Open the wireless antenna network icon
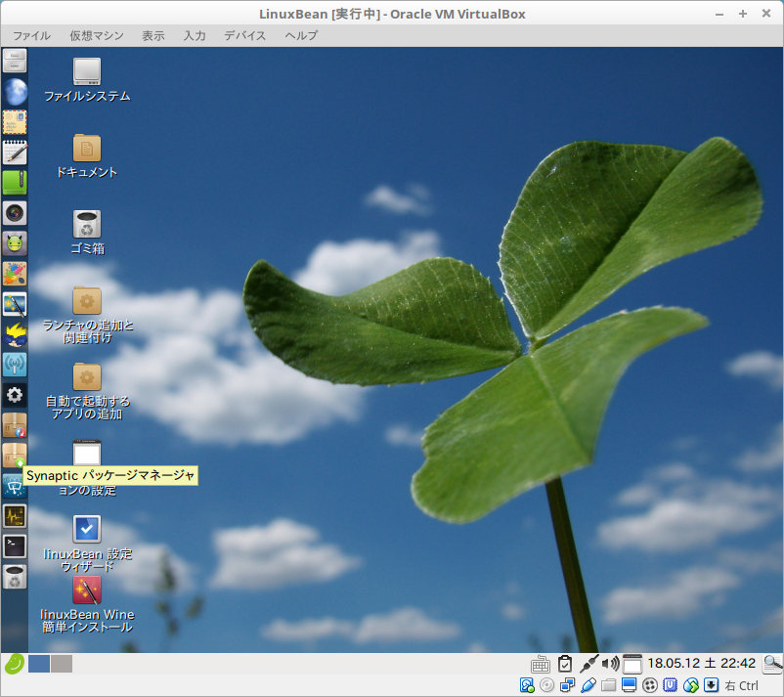Viewport: 784px width, 697px height. tap(15, 365)
